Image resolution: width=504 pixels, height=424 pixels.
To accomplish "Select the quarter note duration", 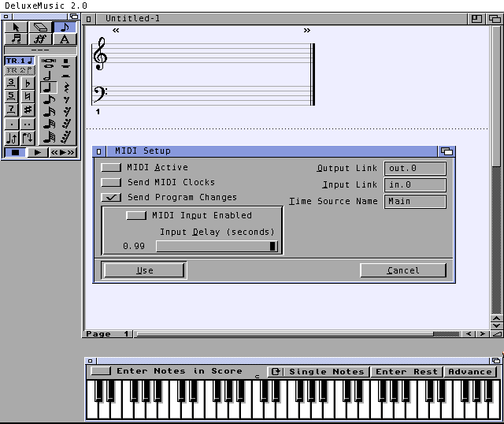I will click(x=49, y=87).
